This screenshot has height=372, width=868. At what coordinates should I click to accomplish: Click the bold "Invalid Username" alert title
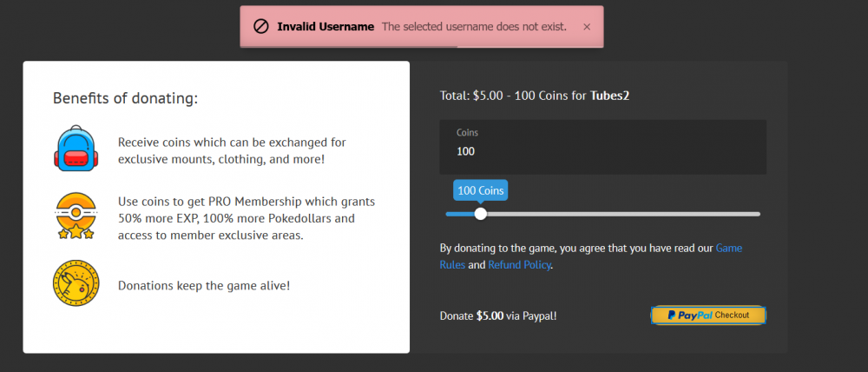point(325,27)
